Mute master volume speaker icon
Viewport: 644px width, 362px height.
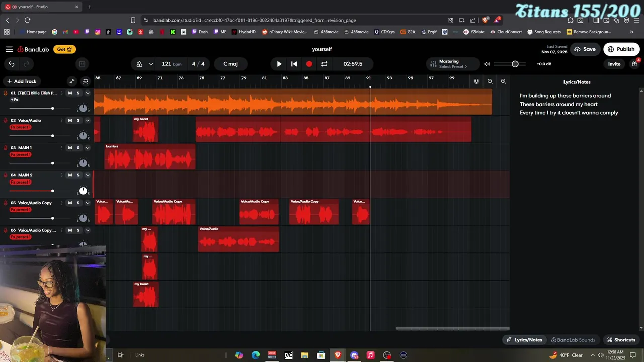click(487, 64)
